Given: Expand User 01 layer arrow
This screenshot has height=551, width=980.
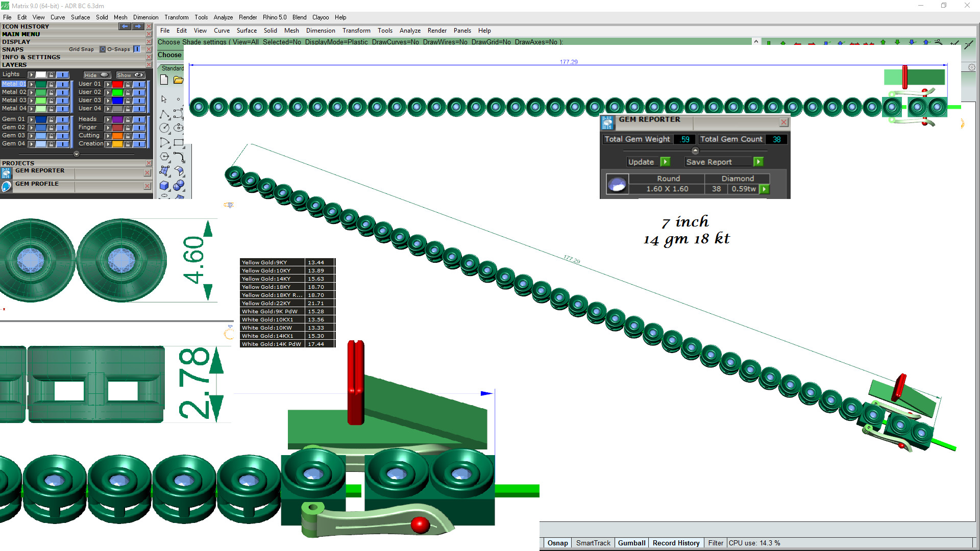Looking at the screenshot, I should (108, 84).
